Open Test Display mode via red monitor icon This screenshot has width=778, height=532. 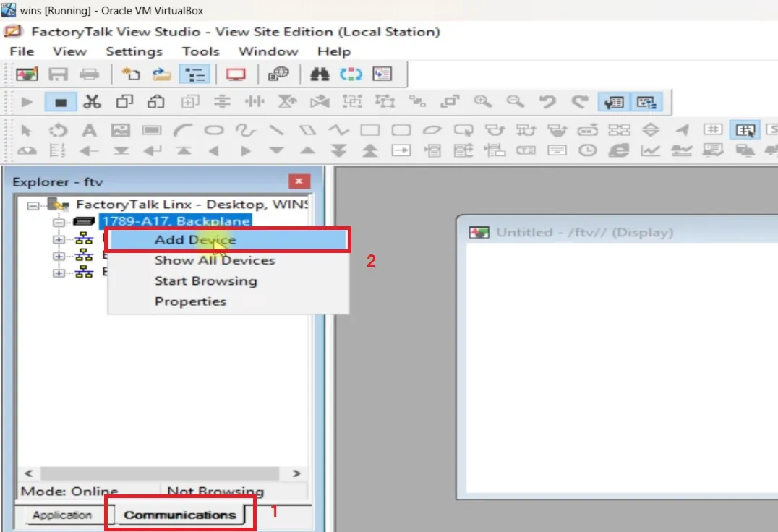[235, 73]
